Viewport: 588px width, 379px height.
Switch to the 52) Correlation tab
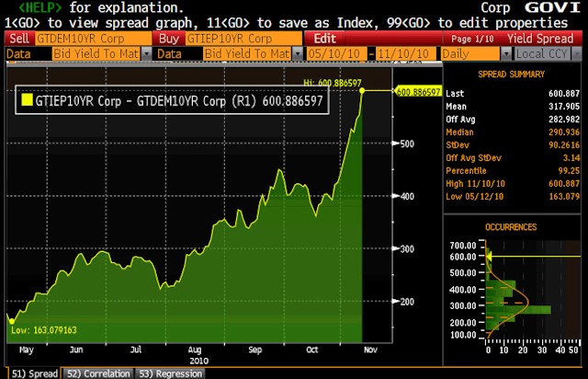tap(97, 373)
